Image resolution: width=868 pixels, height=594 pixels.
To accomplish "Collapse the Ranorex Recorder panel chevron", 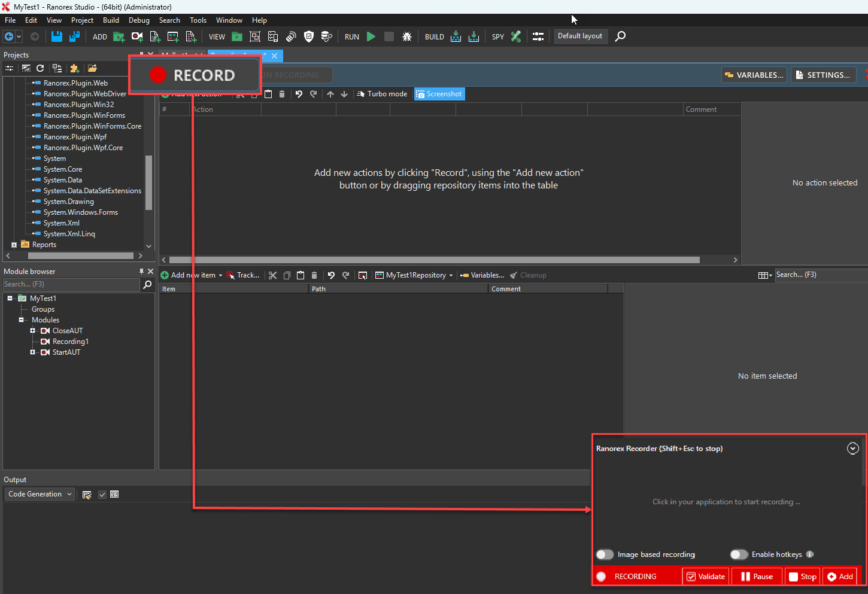I will point(853,449).
